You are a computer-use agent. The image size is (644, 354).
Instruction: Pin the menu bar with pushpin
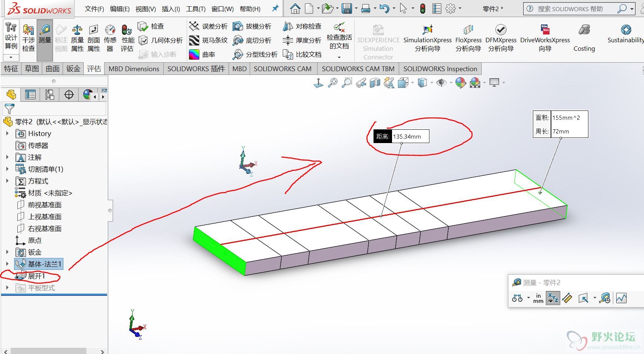(275, 8)
